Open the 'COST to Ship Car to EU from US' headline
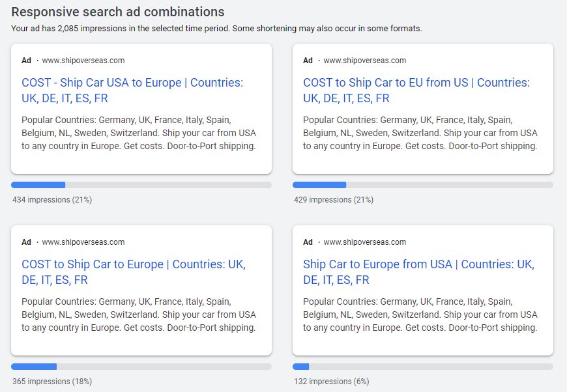This screenshot has width=567, height=392. 416,91
